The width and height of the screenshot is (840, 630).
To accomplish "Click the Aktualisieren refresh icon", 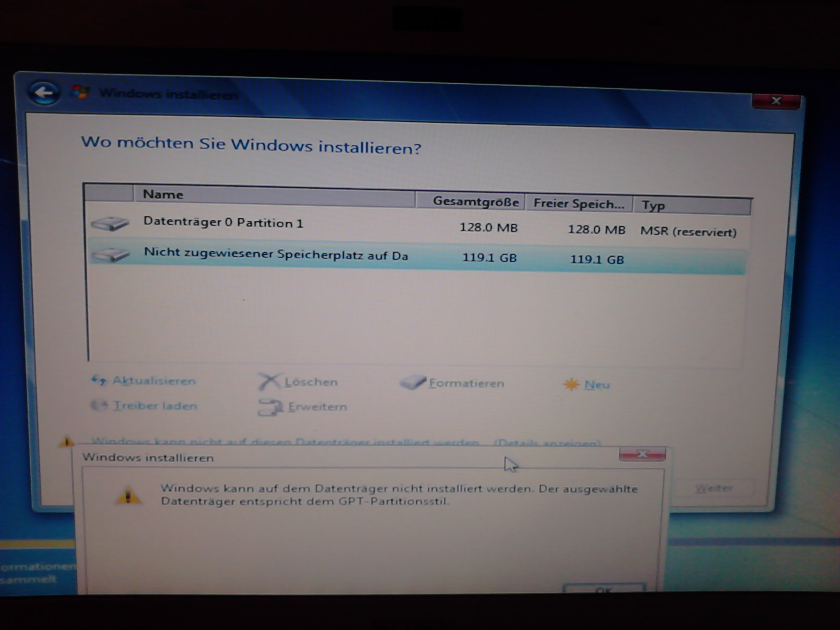I will 98,380.
